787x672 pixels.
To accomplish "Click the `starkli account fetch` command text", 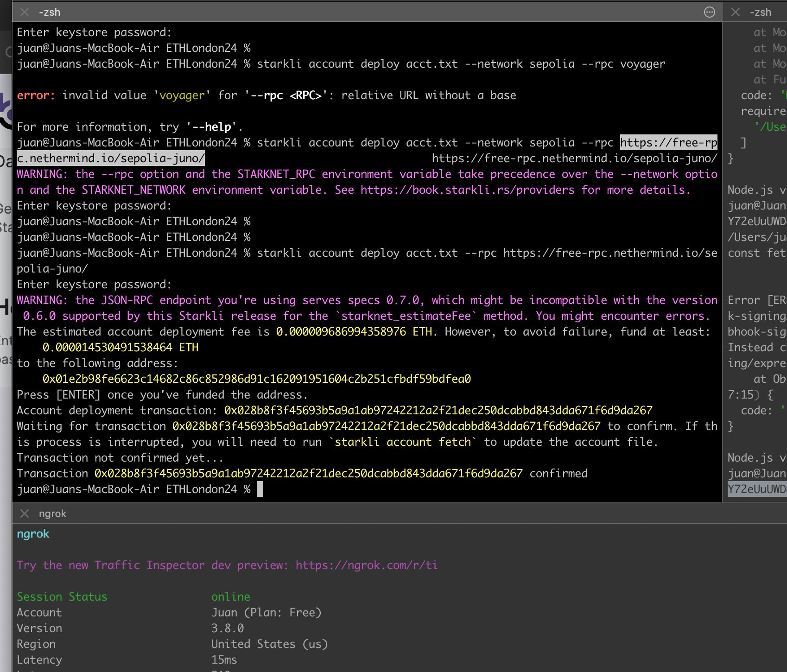I will [x=403, y=442].
